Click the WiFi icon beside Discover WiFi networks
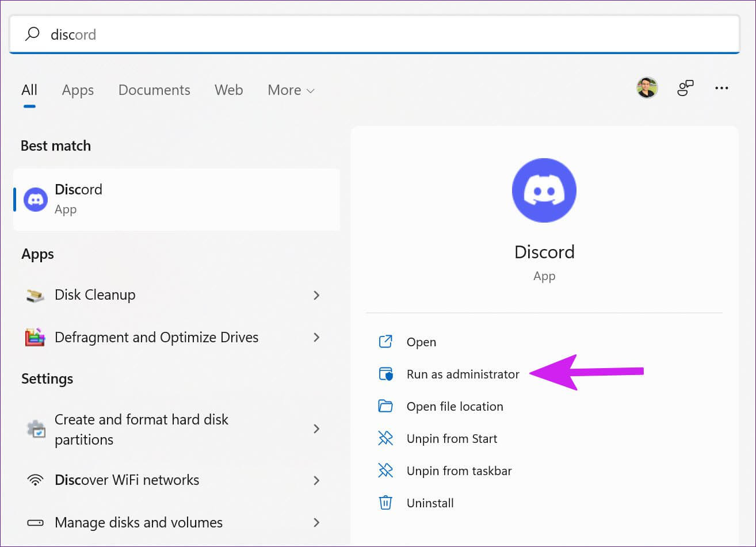The image size is (756, 547). click(36, 480)
